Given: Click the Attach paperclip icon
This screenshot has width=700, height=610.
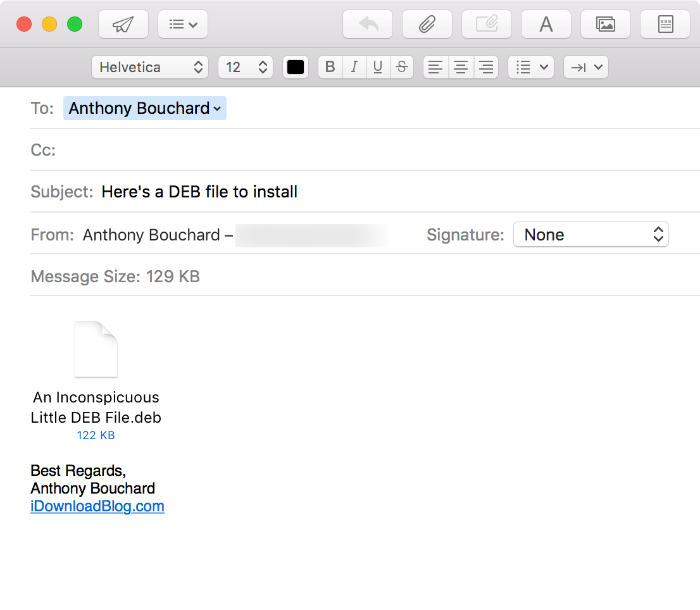Looking at the screenshot, I should click(x=427, y=24).
